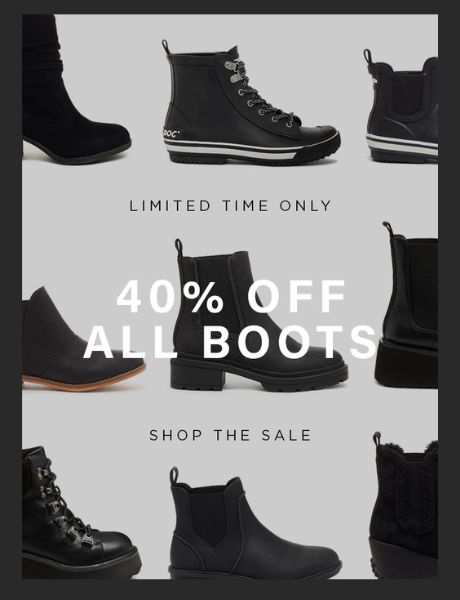Click the pull tab on the center Chelsea boot
Image resolution: width=460 pixels, height=600 pixels.
179,249
